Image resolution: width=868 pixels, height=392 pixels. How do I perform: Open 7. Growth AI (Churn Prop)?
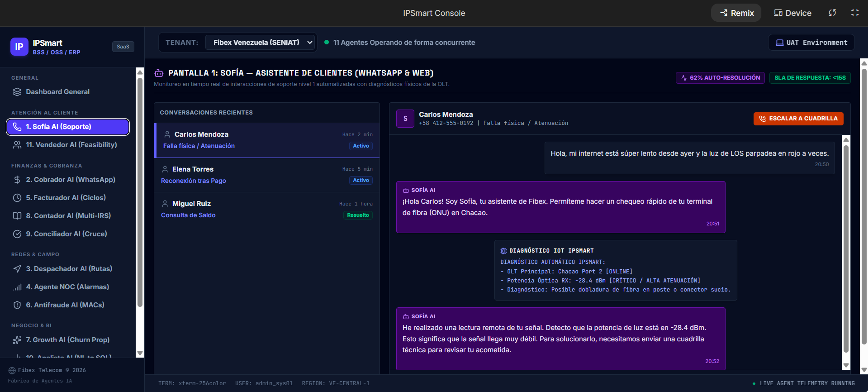point(68,340)
